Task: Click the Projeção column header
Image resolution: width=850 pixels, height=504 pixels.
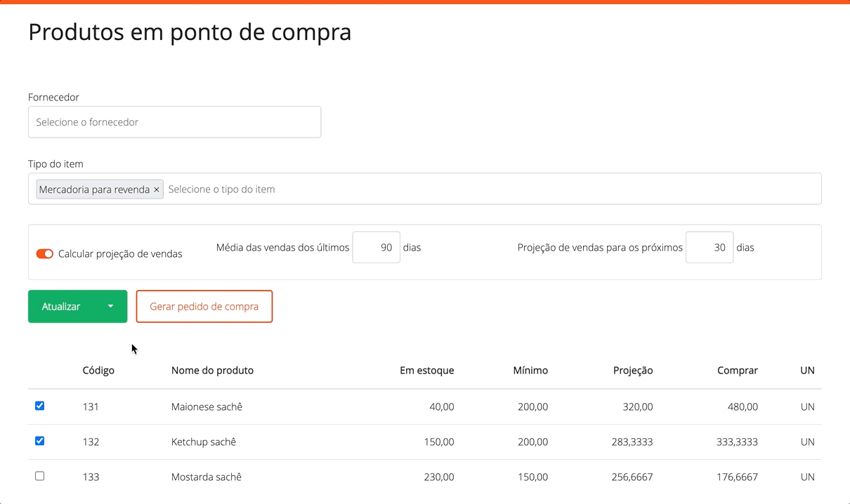Action: (632, 371)
